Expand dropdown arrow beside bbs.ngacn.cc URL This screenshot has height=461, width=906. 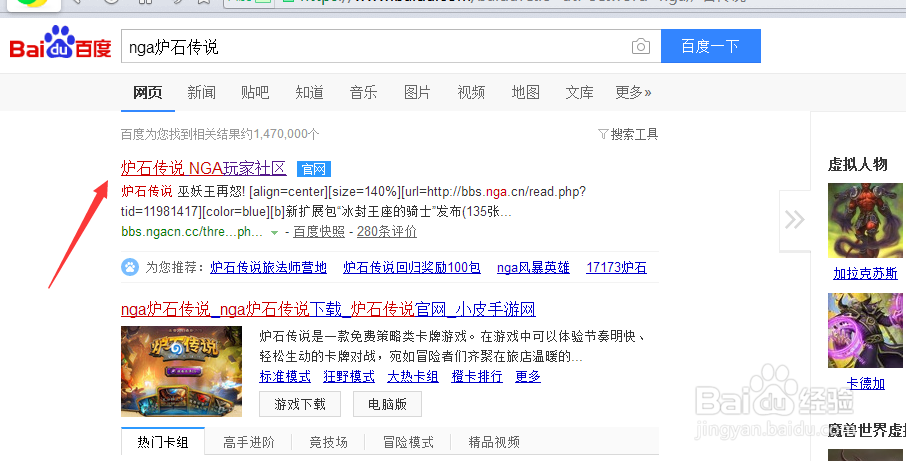tap(274, 233)
